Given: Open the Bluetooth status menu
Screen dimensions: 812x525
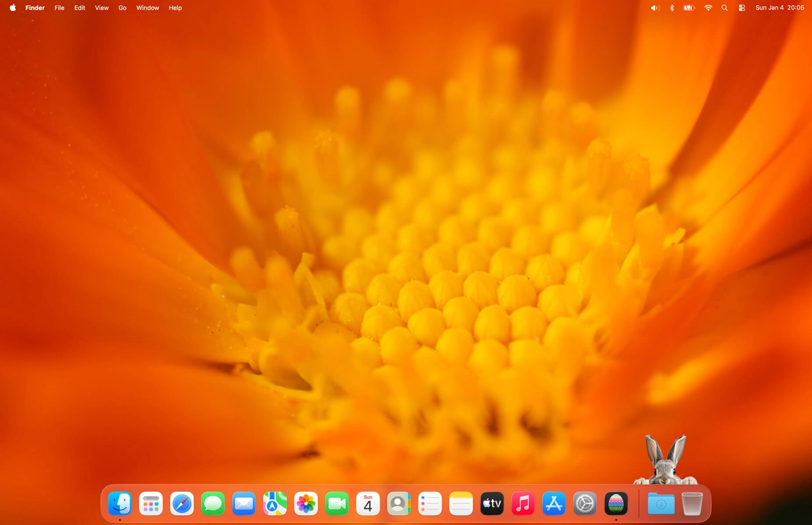Looking at the screenshot, I should (672, 8).
